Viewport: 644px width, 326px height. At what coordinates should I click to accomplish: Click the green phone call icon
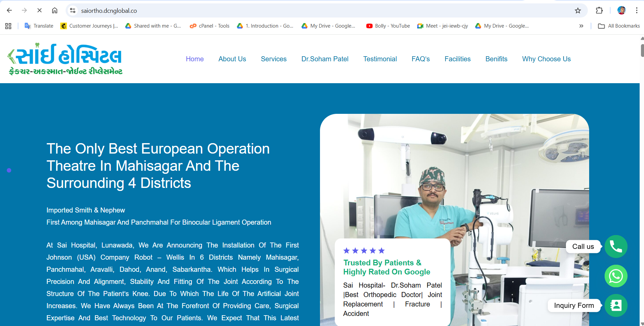click(x=616, y=247)
